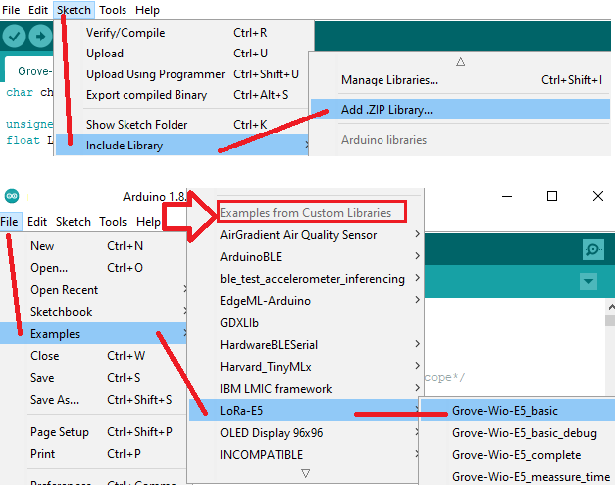
Task: Open the Help menu in lower window
Action: point(148,222)
